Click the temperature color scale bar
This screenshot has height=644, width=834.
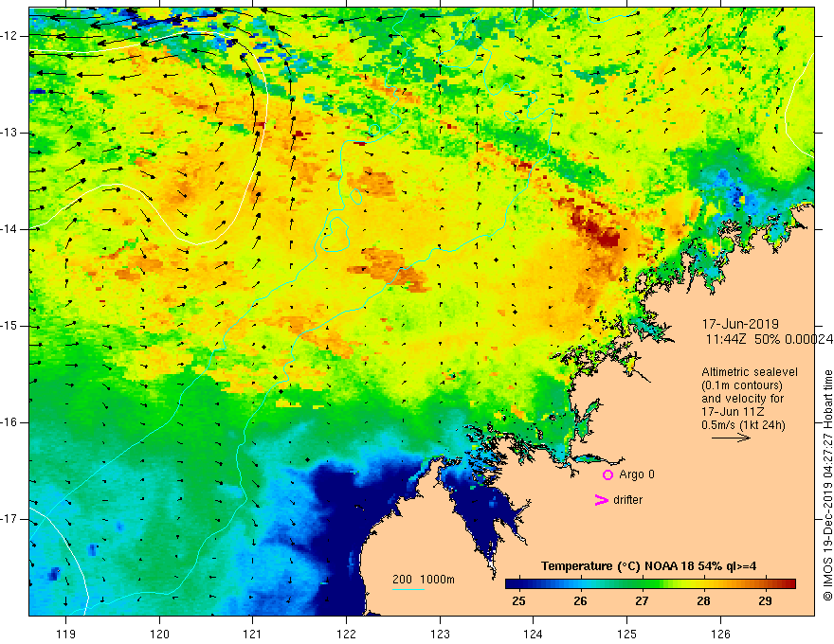(x=650, y=584)
